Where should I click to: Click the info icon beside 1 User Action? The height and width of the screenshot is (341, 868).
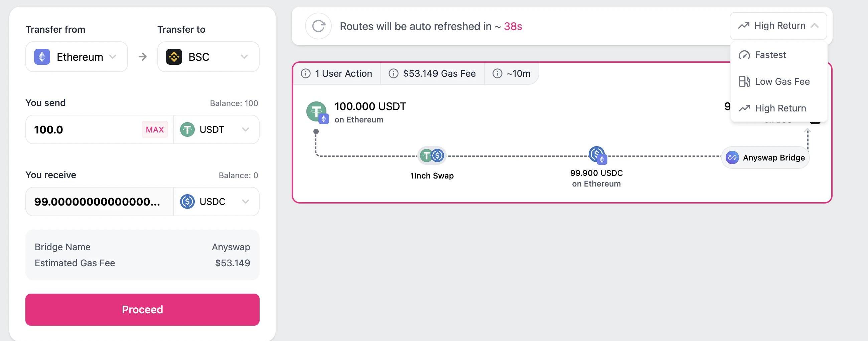point(305,73)
